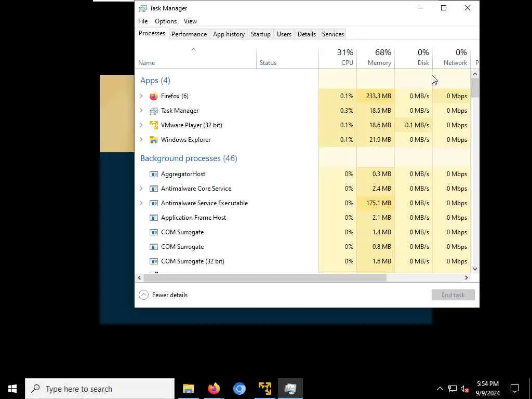Sort processes by CPU column
Screen dimensions: 532x399
(338, 58)
